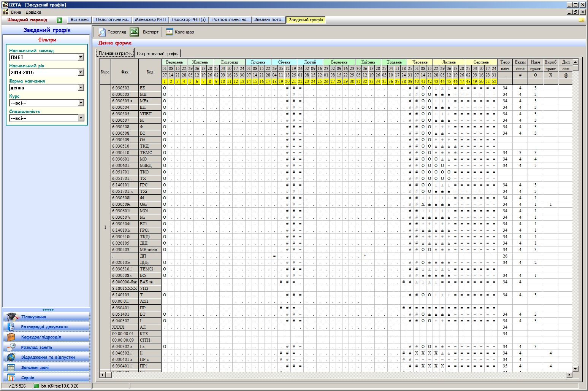This screenshot has height=391, width=588.
Task: Click the МЕ мноц code cell
Action: coord(150,250)
